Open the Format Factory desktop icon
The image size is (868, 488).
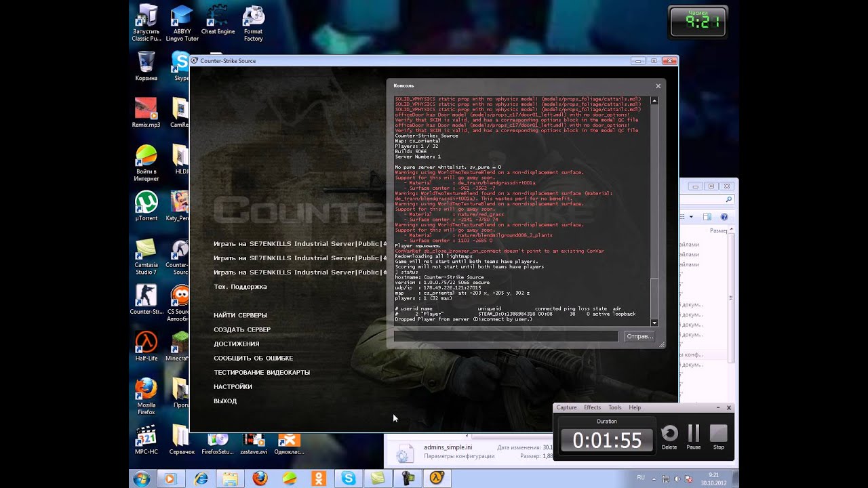(253, 23)
